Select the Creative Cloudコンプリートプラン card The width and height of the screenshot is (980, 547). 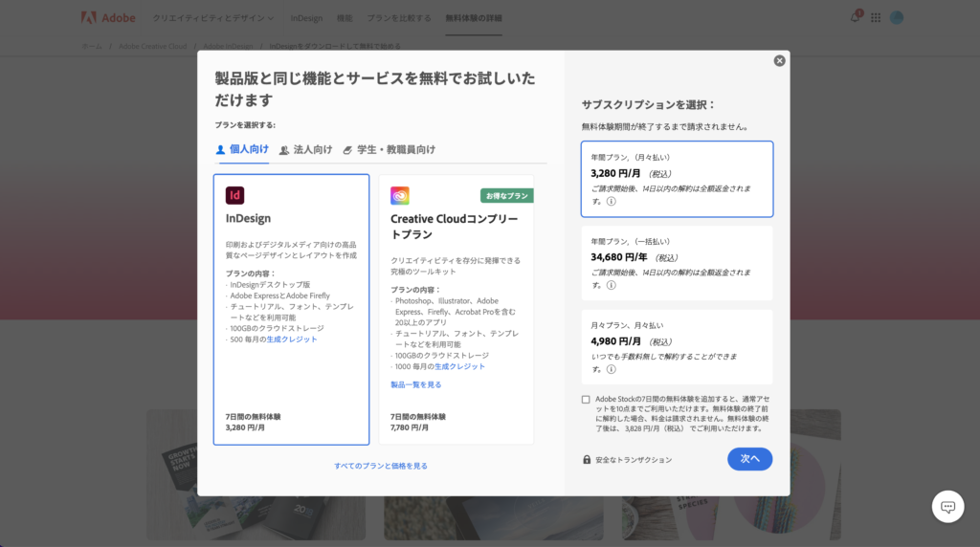(457, 310)
